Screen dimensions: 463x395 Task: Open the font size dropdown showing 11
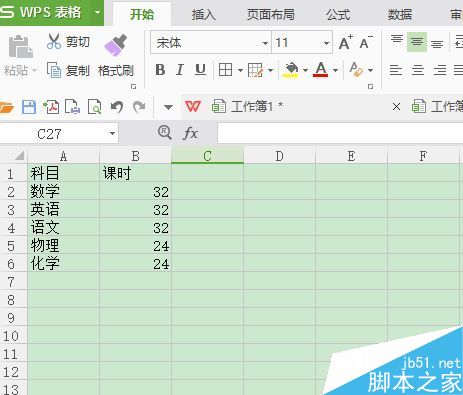[x=326, y=43]
